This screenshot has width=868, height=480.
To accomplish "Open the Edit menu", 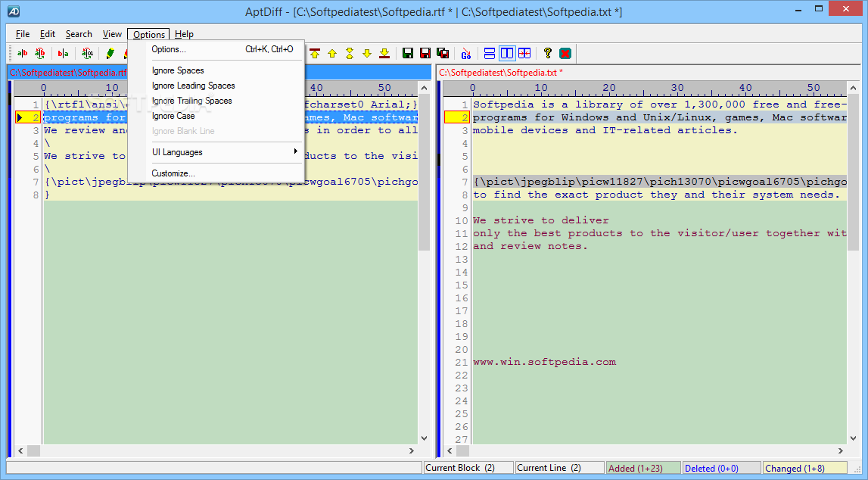I will pyautogui.click(x=48, y=34).
